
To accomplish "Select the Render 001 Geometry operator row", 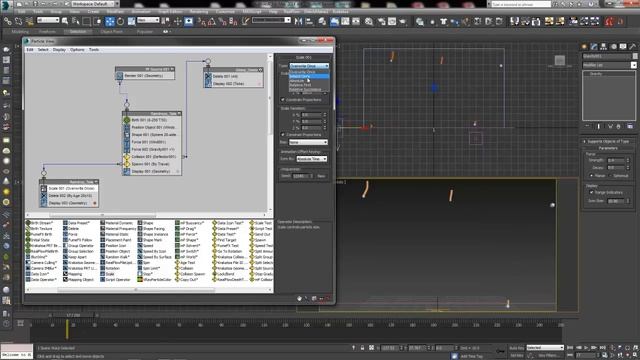I will tap(145, 76).
